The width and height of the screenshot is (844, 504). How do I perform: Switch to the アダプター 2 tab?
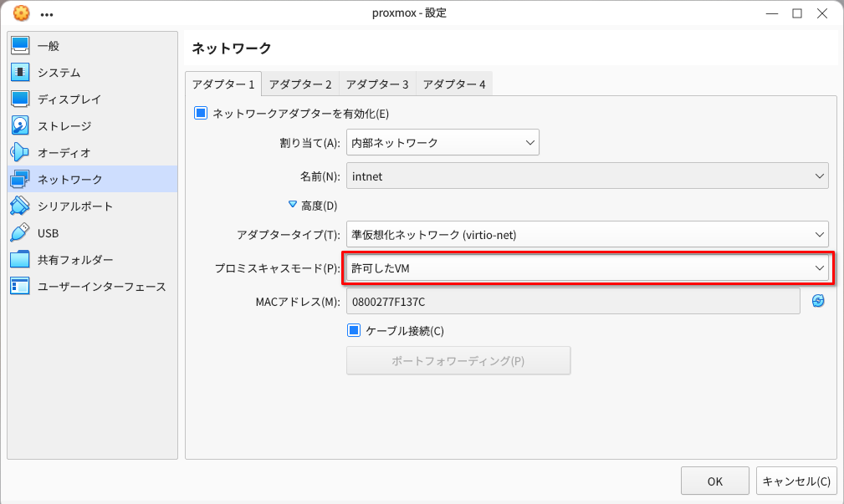[x=300, y=84]
